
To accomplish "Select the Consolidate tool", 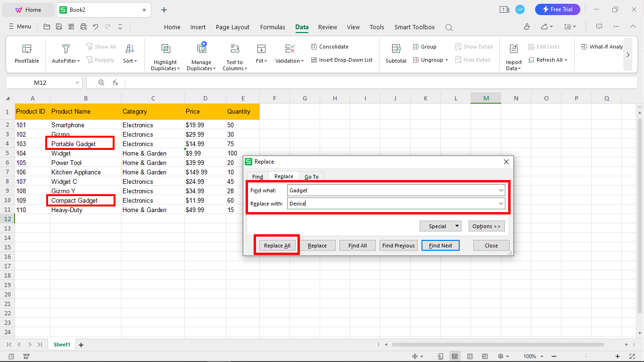I will [330, 46].
